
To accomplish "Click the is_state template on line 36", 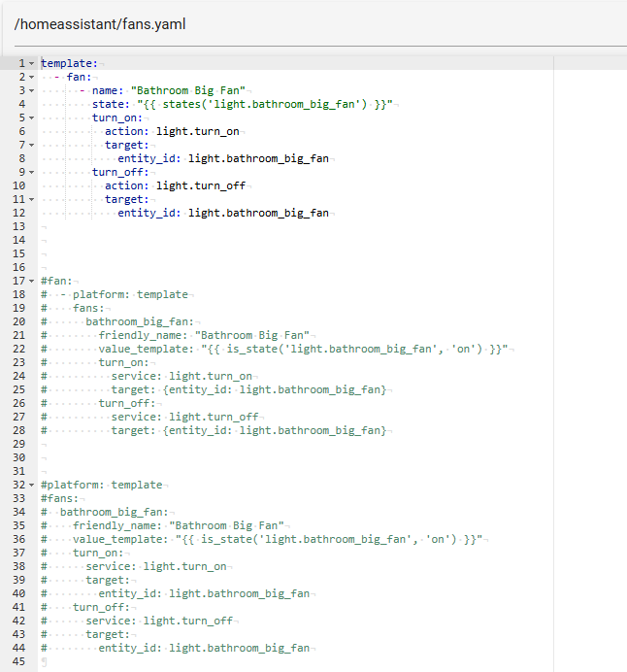I will pyautogui.click(x=329, y=539).
